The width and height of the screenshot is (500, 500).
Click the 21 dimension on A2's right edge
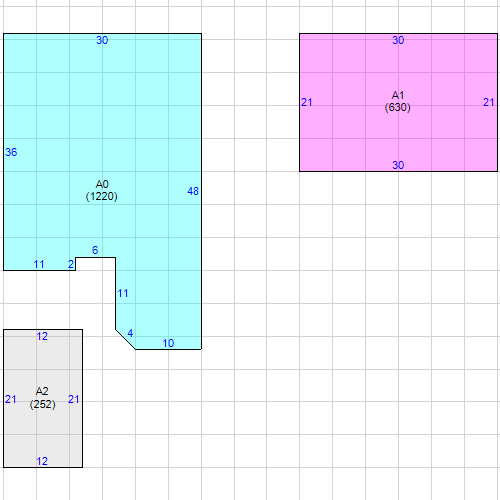[x=74, y=399]
